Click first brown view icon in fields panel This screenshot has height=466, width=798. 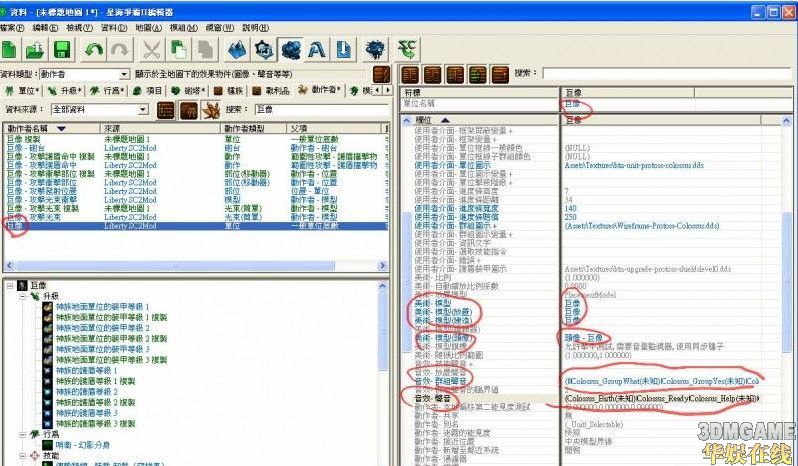tap(410, 74)
